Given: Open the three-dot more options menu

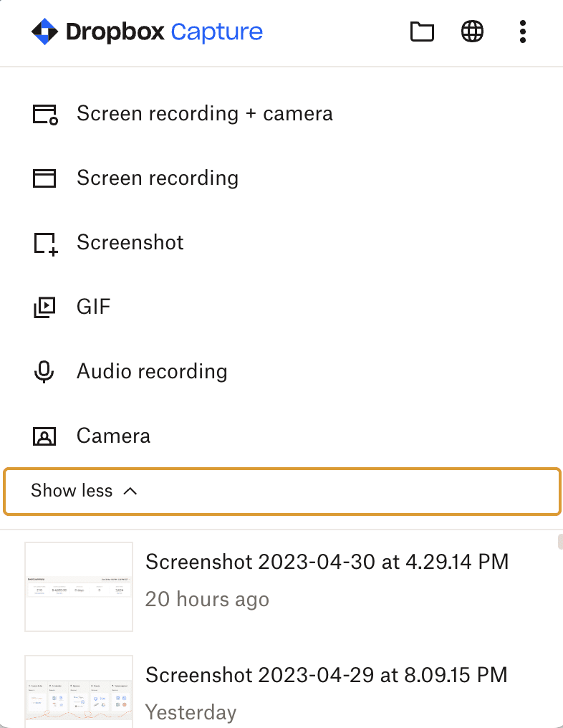Looking at the screenshot, I should [523, 32].
